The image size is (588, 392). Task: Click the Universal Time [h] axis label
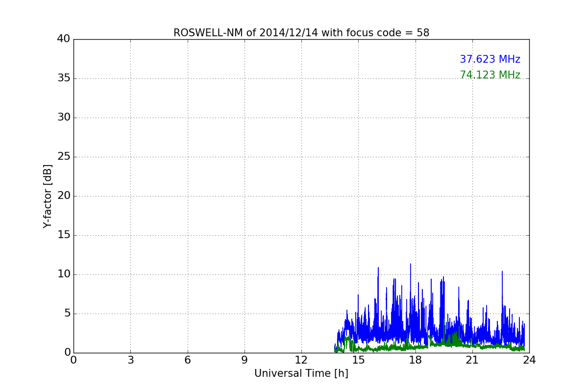(301, 373)
